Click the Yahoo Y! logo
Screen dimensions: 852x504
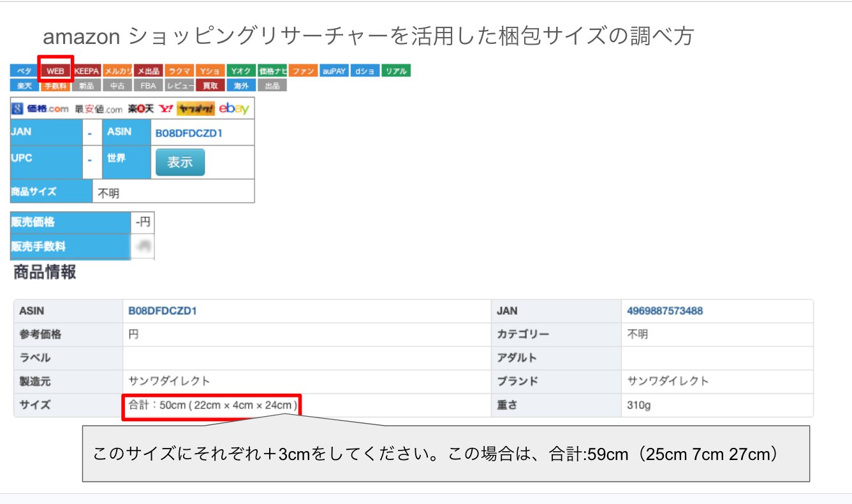tap(166, 109)
